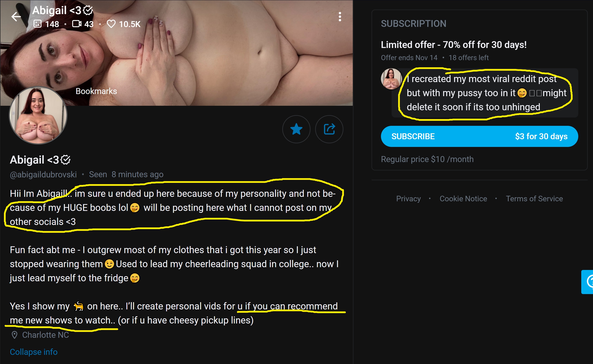The height and width of the screenshot is (364, 593).
Task: Click the Bookmarks label
Action: click(96, 91)
